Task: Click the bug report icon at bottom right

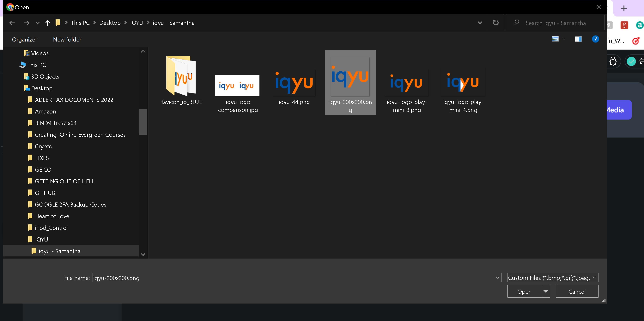Action: click(x=613, y=61)
